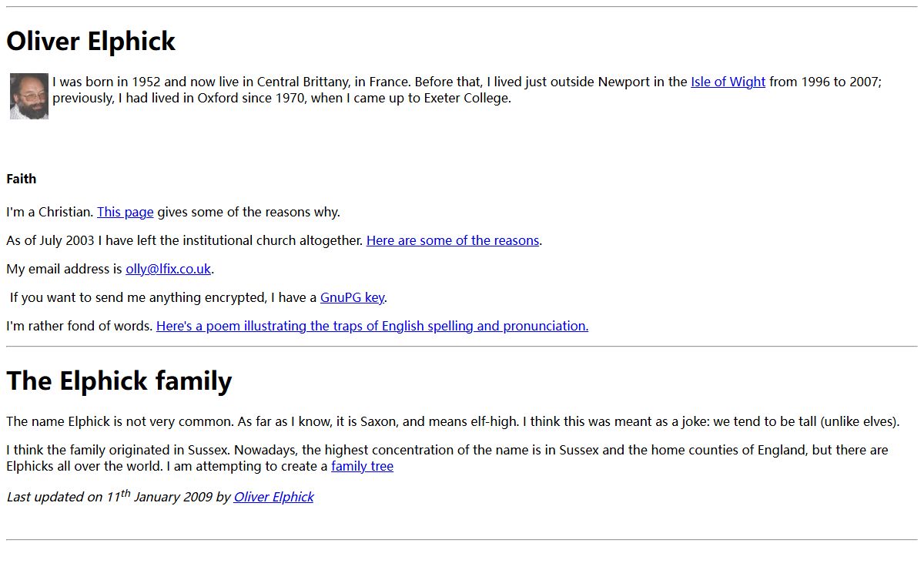
Task: Click the italic Oliver Elphick author link
Action: pyautogui.click(x=273, y=497)
